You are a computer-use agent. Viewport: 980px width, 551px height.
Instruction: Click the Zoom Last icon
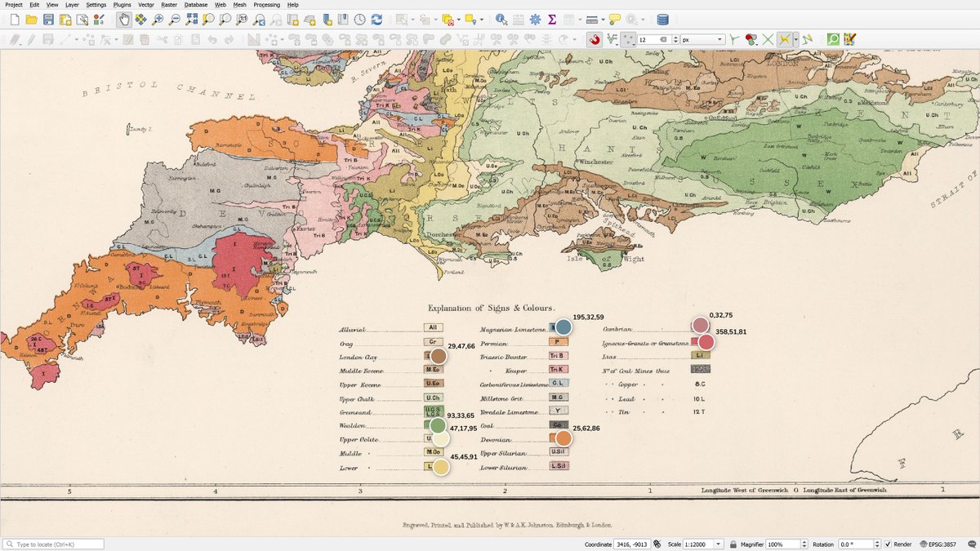click(258, 19)
